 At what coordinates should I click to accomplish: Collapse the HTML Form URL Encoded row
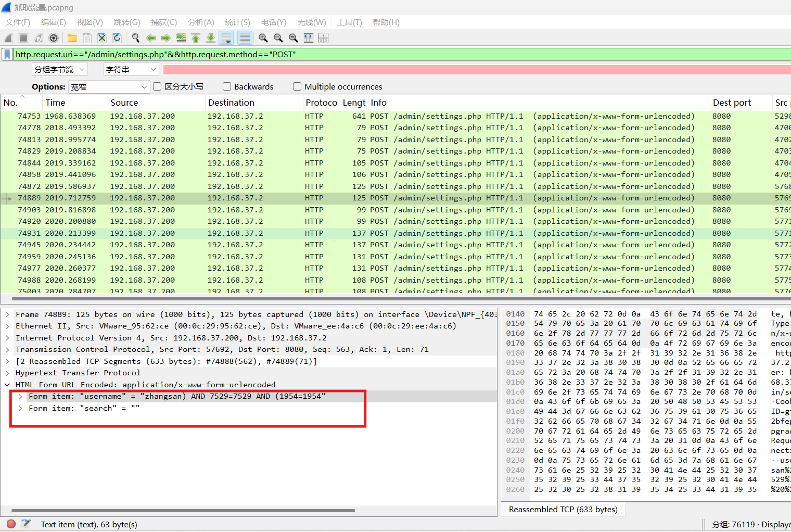click(7, 385)
